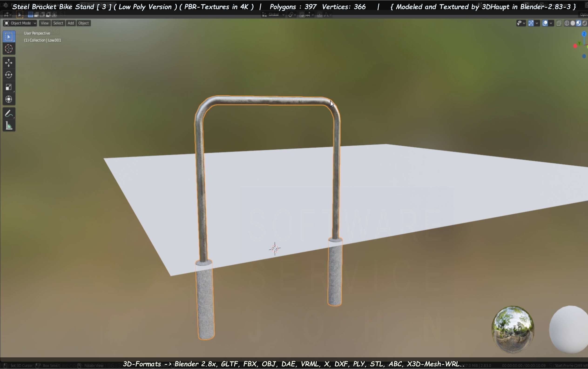Select the Rotate tool

[x=9, y=75]
